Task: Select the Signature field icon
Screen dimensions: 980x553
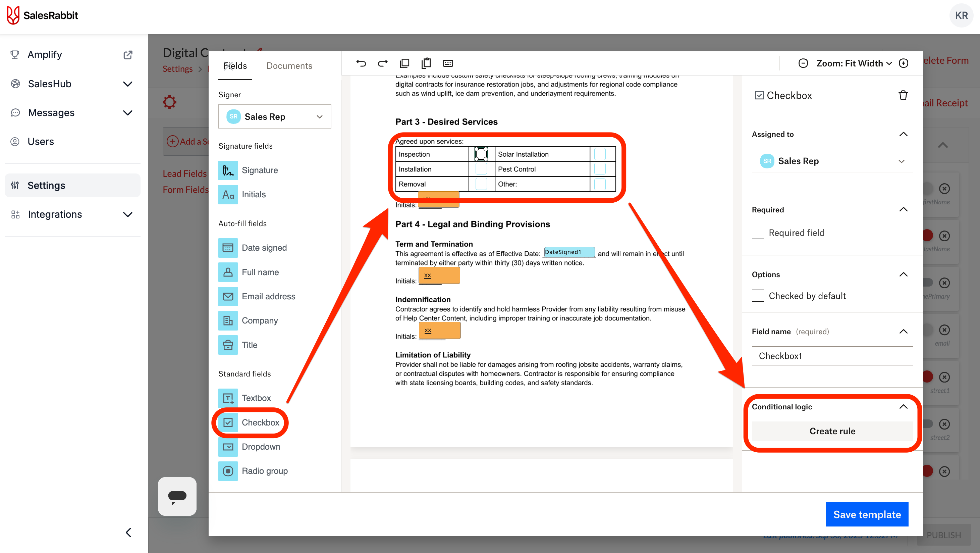Action: (228, 170)
